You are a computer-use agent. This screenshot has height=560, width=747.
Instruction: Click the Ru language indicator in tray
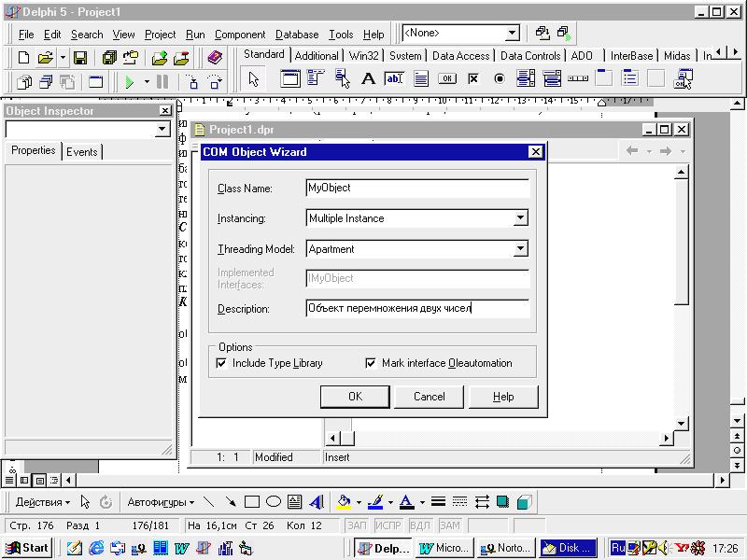click(618, 548)
